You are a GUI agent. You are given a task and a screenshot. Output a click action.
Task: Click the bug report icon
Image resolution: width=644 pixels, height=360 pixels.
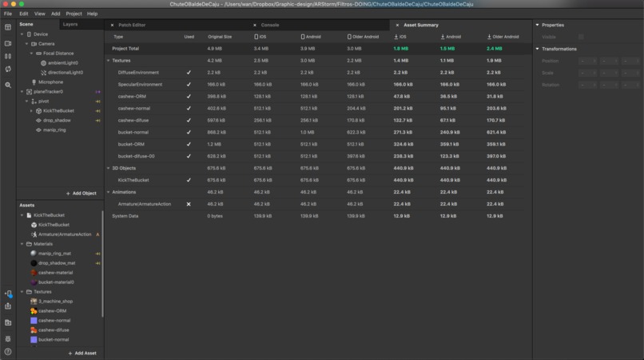[x=8, y=338]
